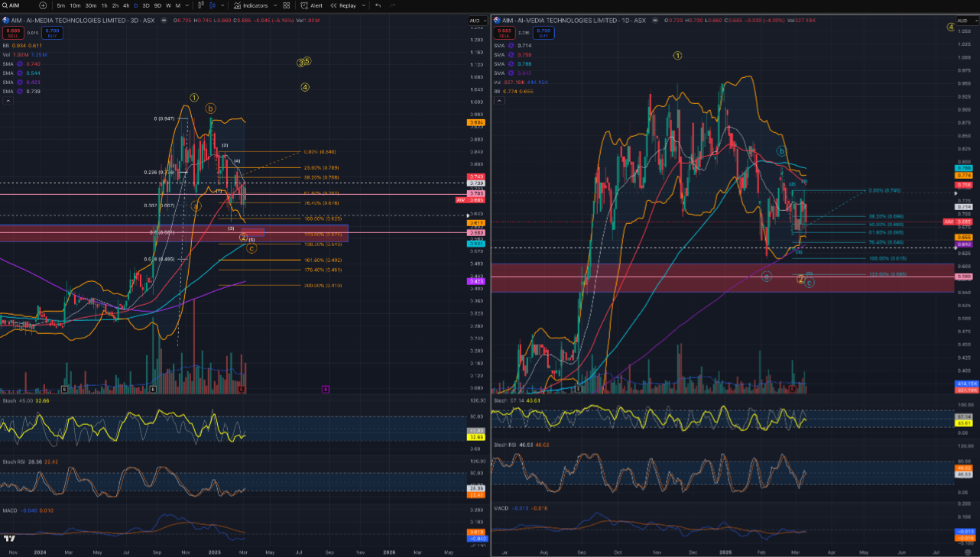Select the W weekly timeframe
This screenshot has width=980, height=557.
(168, 5)
